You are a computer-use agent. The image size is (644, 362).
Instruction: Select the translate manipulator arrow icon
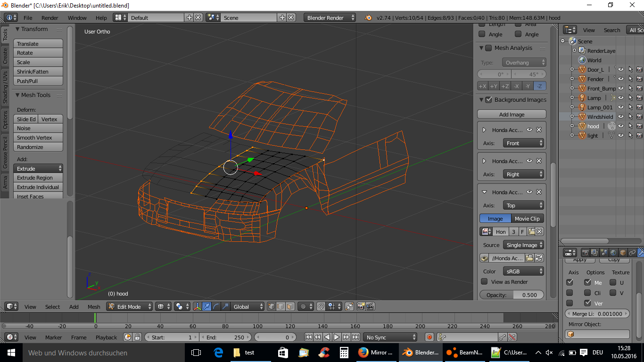[206, 306]
